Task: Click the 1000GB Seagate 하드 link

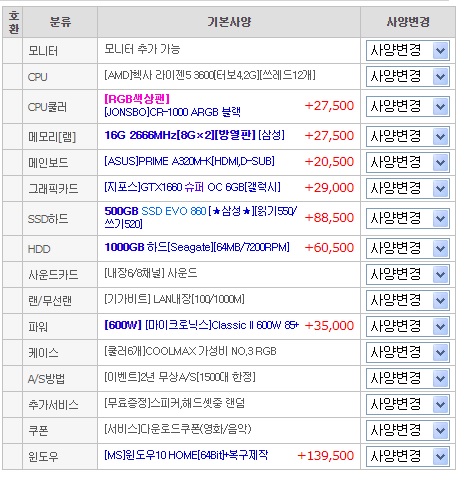Action: point(197,247)
